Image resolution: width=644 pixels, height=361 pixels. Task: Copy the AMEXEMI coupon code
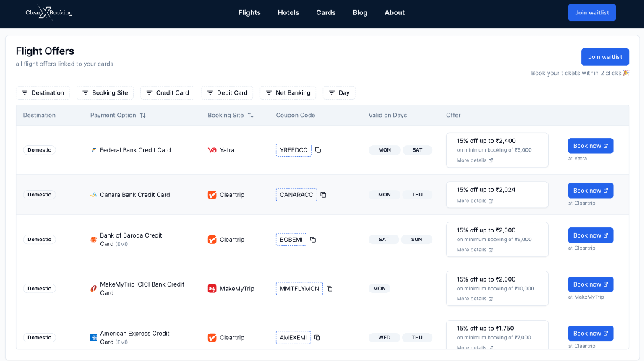click(317, 338)
